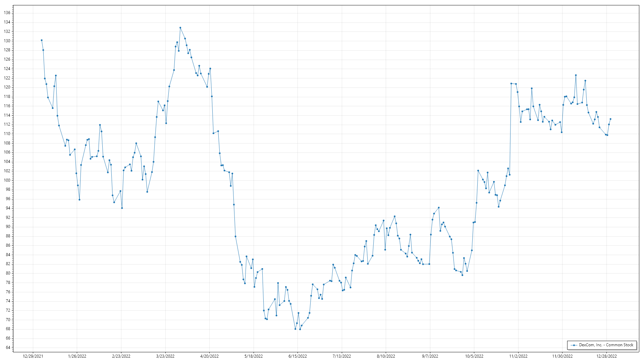
Task: Click the 100 y-axis tick label
Action: (x=7, y=180)
